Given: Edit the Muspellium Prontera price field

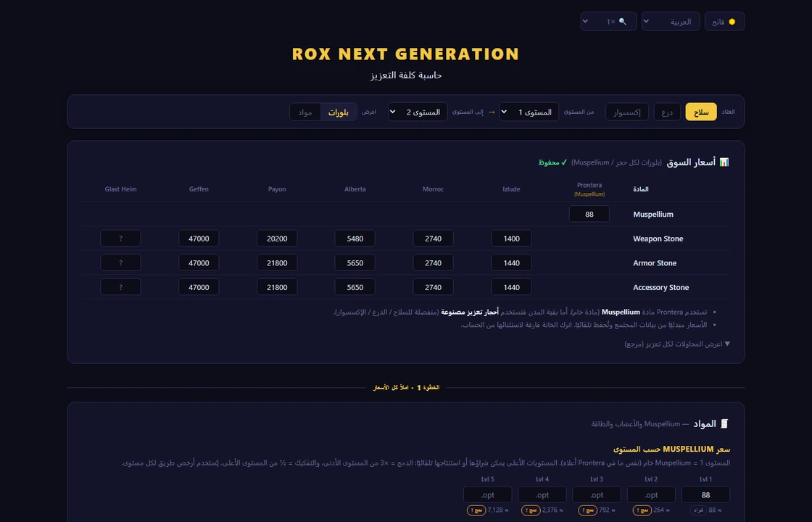Looking at the screenshot, I should [589, 214].
